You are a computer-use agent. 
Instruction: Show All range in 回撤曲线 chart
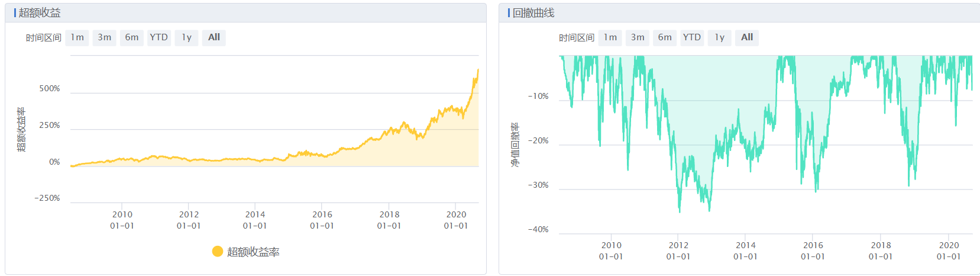[747, 37]
